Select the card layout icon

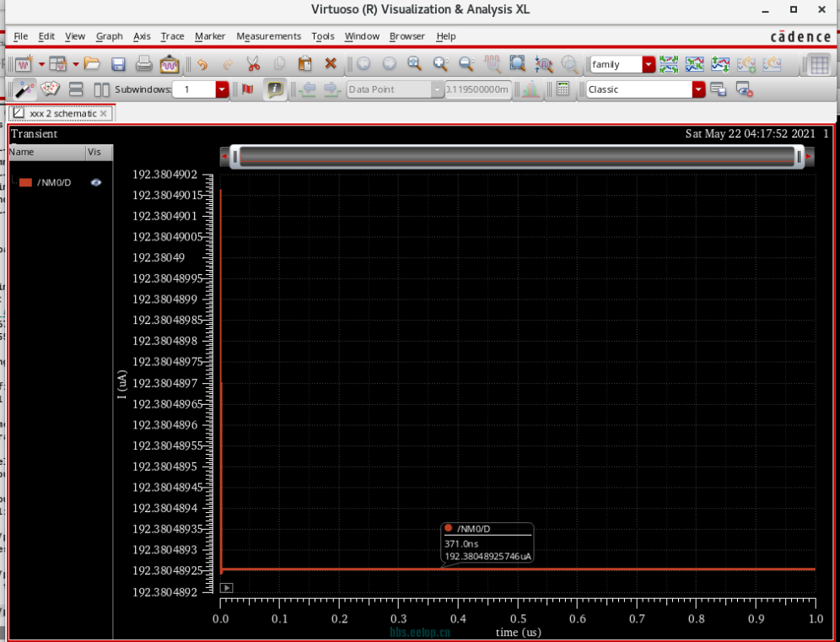(50, 89)
